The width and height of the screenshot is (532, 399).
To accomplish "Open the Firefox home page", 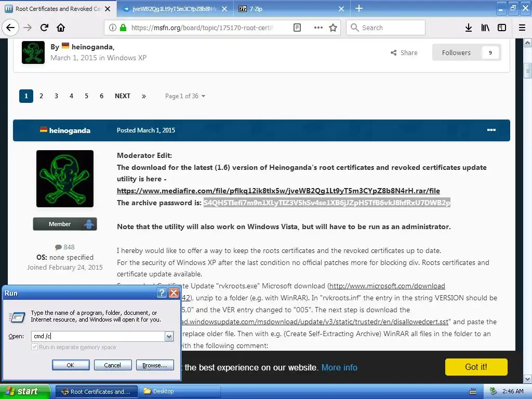I will 61,28.
